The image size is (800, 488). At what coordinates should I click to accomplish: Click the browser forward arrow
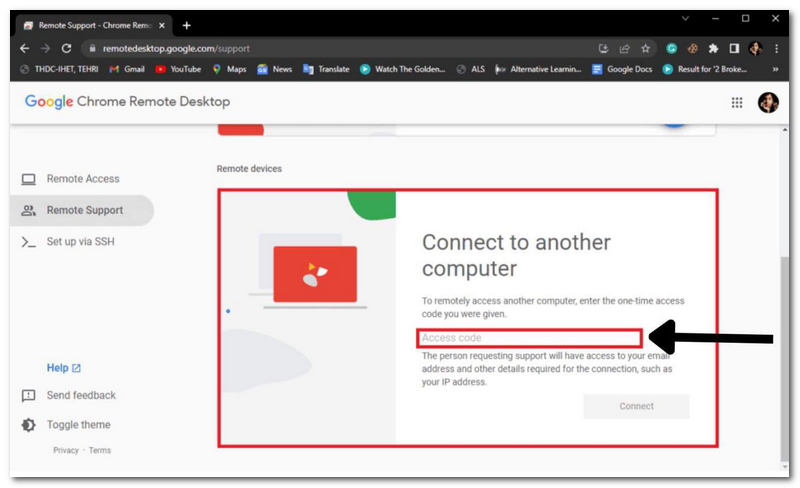click(x=45, y=48)
